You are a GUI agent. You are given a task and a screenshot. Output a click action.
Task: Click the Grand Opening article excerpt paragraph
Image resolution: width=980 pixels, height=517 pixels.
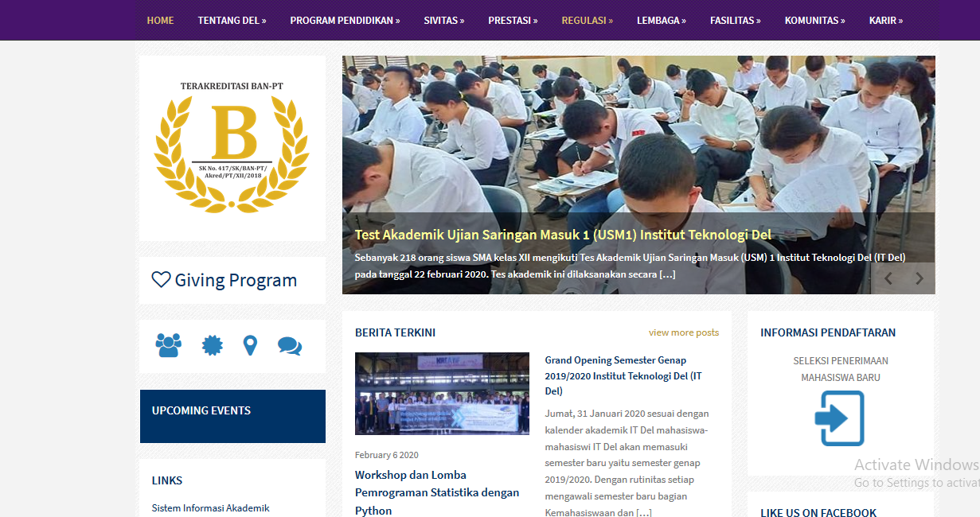(x=627, y=462)
